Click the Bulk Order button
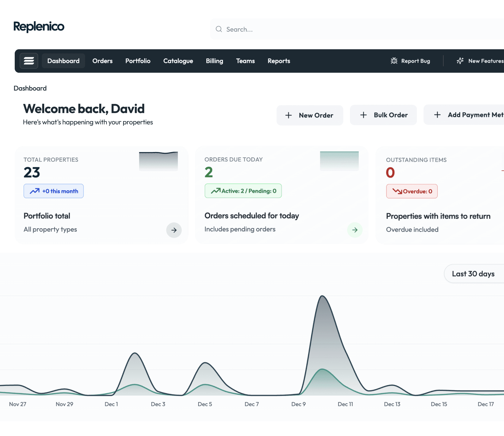The width and height of the screenshot is (504, 436). click(x=383, y=115)
